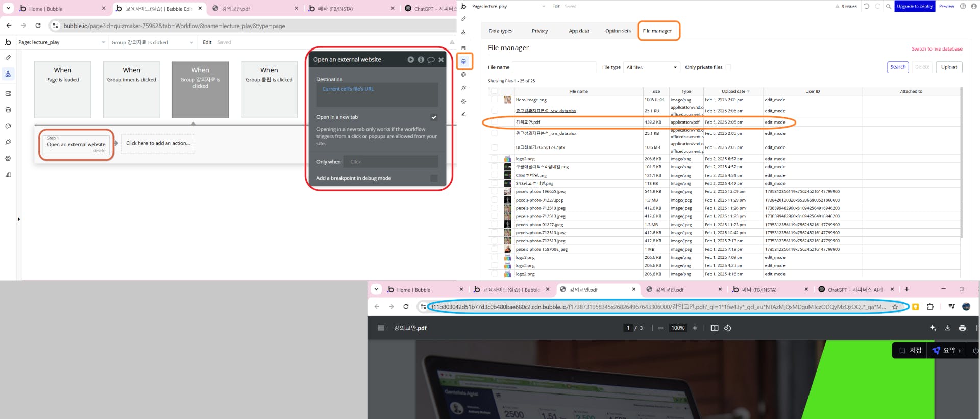Screen dimensions: 980x419
Task: Click the Only when condition field
Action: point(390,162)
